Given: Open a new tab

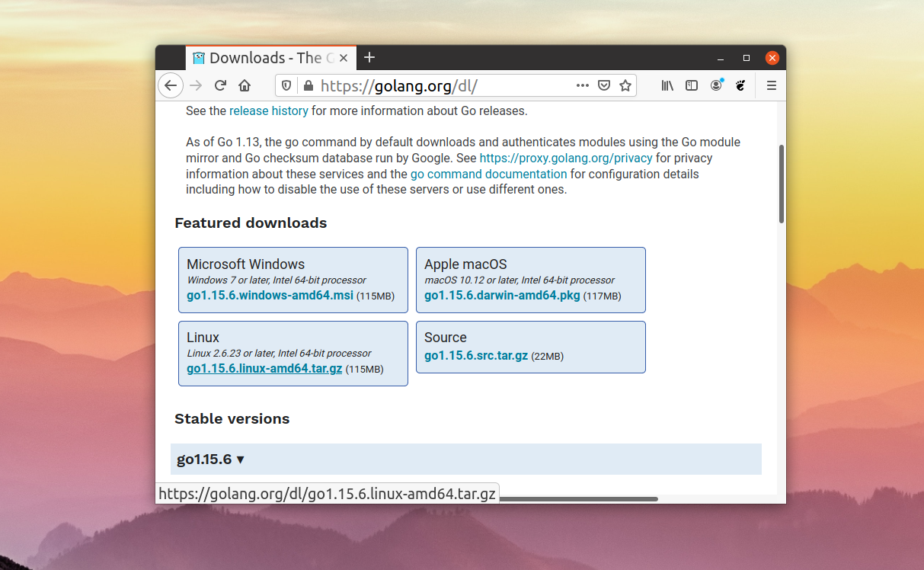Looking at the screenshot, I should 369,57.
